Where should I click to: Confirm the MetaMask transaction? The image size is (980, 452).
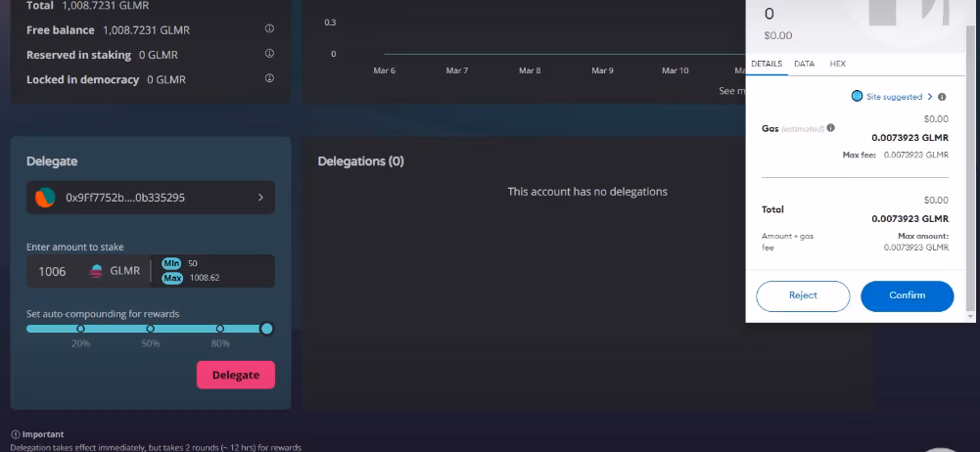pyautogui.click(x=907, y=295)
